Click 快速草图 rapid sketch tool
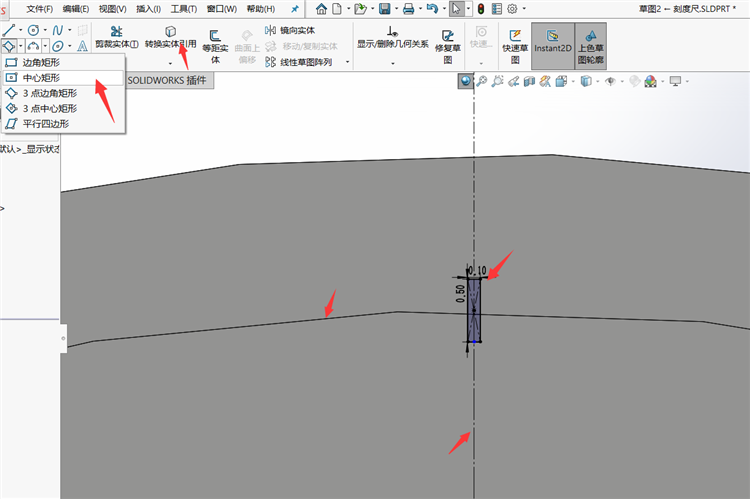Image resolution: width=750 pixels, height=499 pixels. [x=515, y=47]
